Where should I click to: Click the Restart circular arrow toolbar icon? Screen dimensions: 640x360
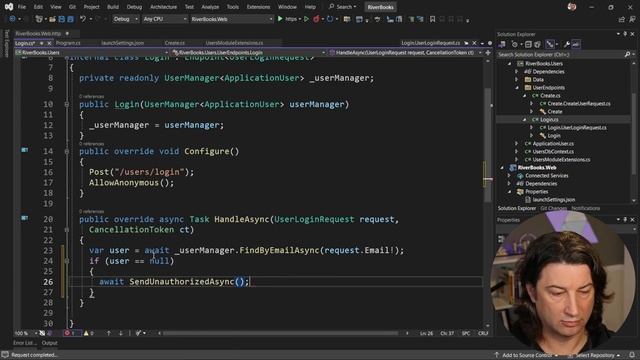click(330, 19)
